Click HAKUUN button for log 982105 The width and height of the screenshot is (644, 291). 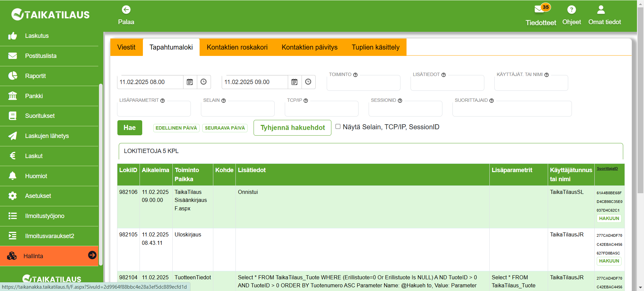click(x=609, y=261)
